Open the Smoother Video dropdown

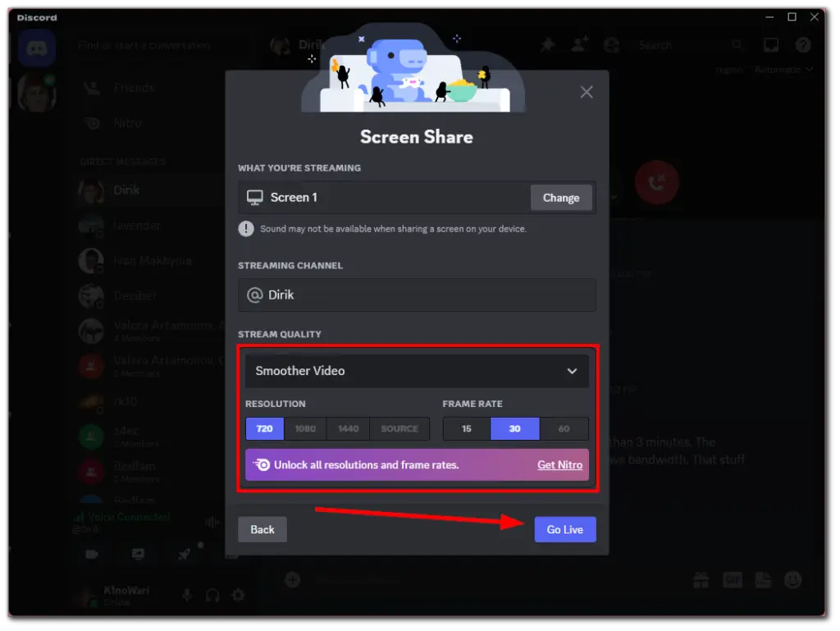(x=417, y=371)
